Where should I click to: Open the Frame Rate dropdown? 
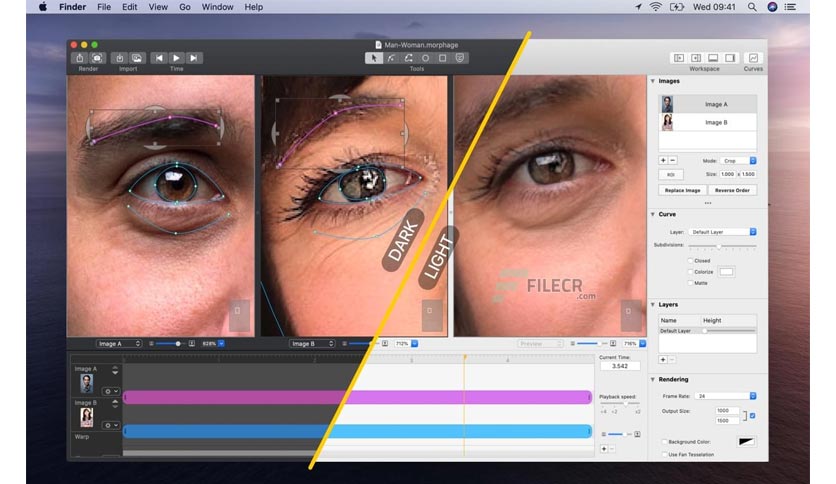coord(726,396)
